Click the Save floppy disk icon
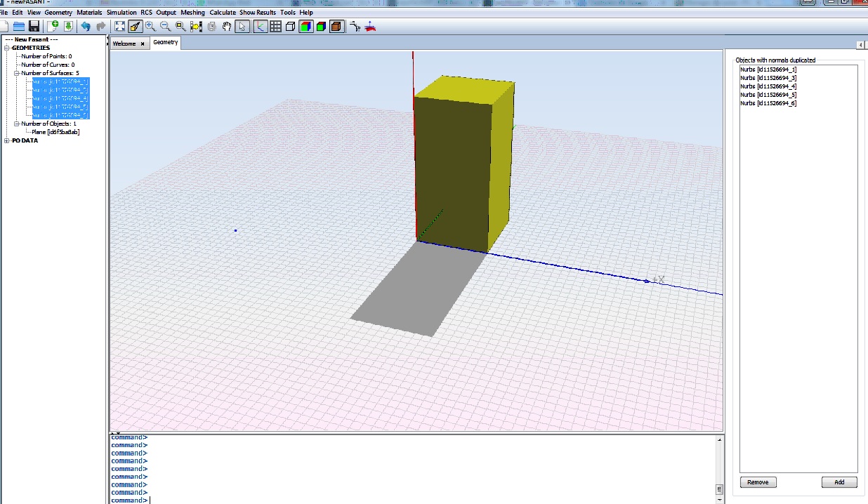Image resolution: width=868 pixels, height=504 pixels. coord(34,27)
